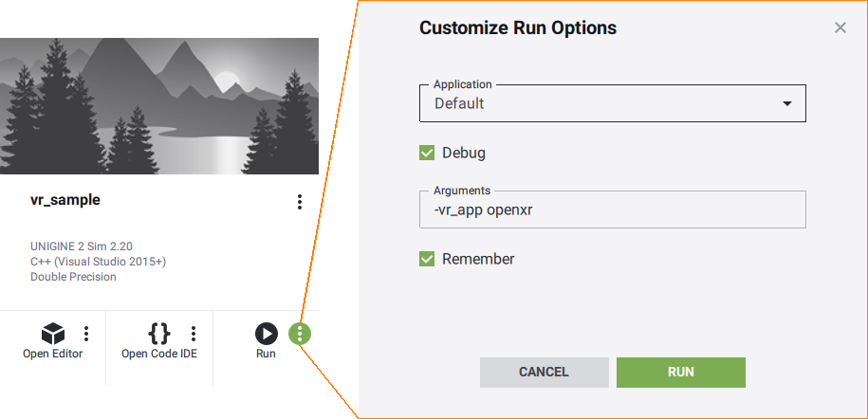Open vr_sample project three-dot menu

[300, 202]
